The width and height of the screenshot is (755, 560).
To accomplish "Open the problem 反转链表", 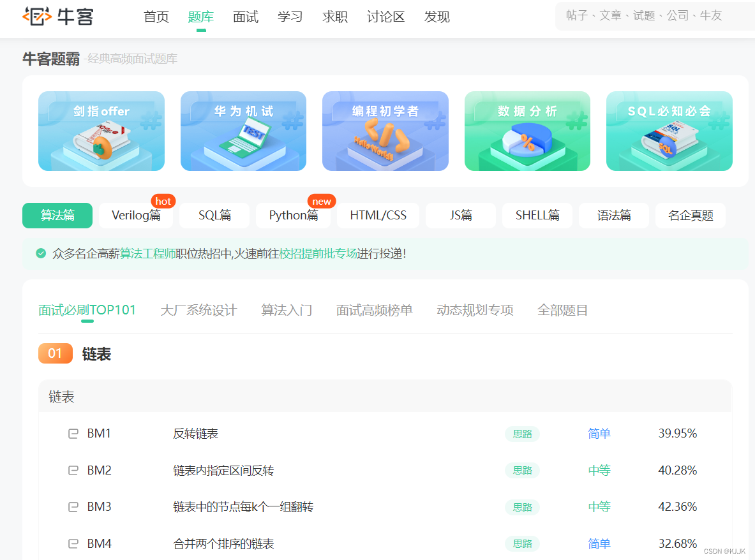I will coord(195,434).
